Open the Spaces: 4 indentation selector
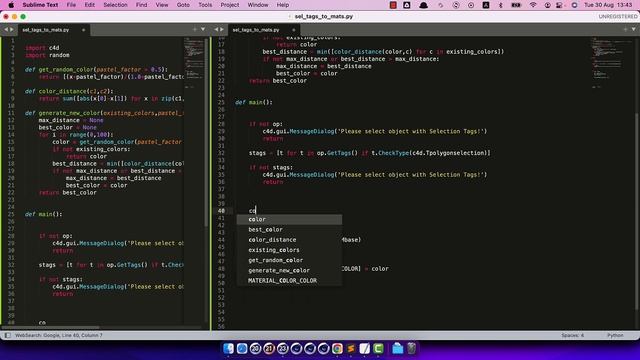Viewport: 640px width, 360px height. (x=572, y=335)
